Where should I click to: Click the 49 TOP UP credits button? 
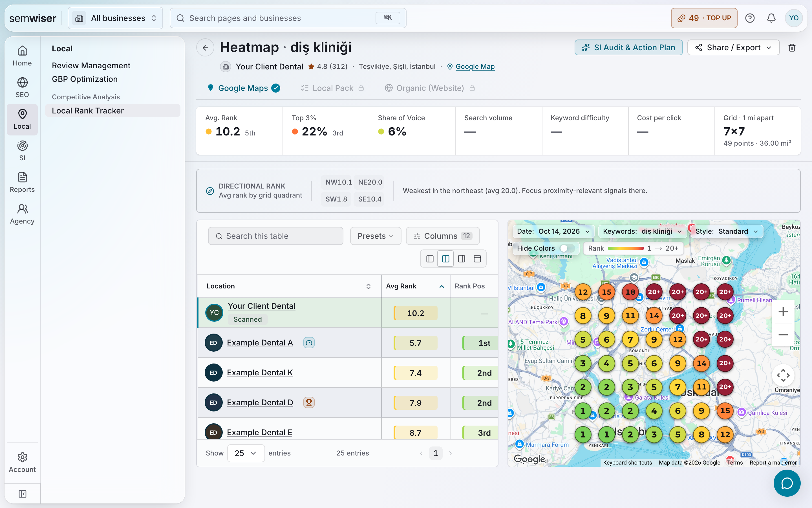coord(704,18)
